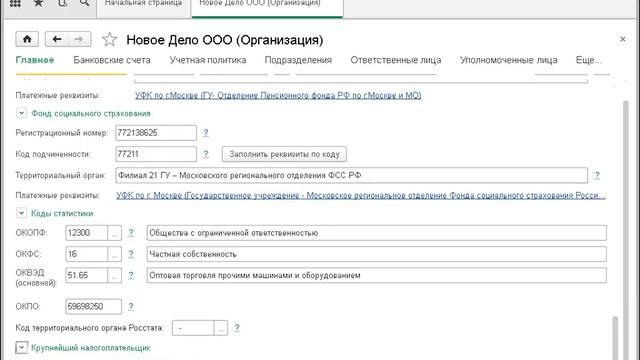Open the Учетная политика tab

click(208, 60)
